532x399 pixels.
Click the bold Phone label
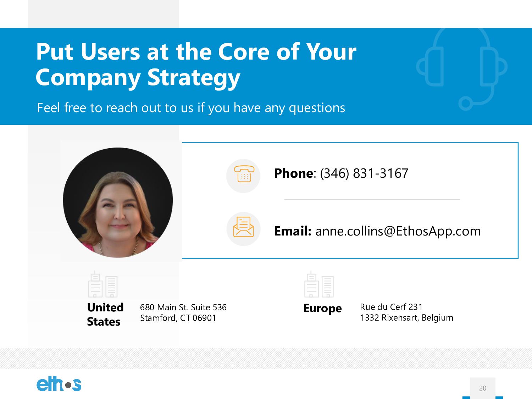[294, 173]
